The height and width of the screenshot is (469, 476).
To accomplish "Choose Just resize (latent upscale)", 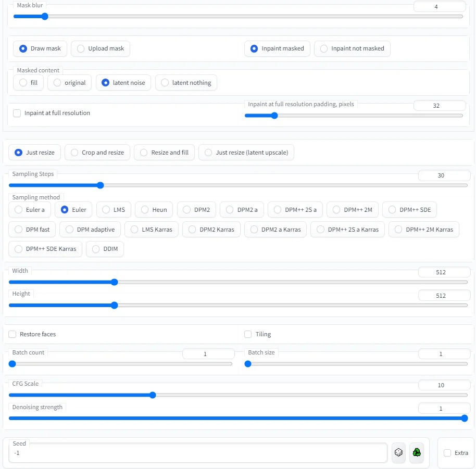I will pos(209,153).
